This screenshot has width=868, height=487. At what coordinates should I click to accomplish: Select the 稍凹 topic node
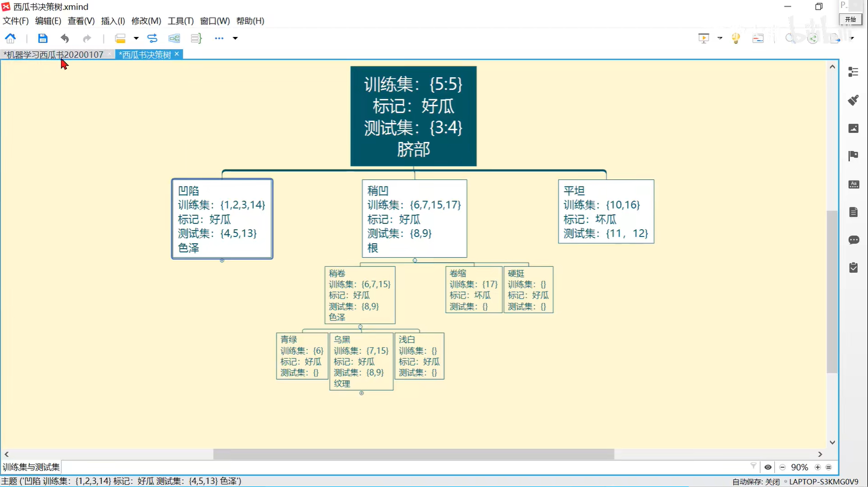coord(414,219)
